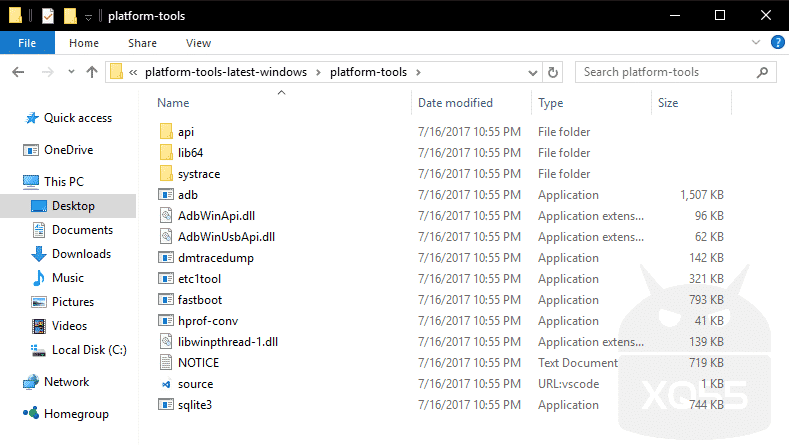Select the adb application icon

point(166,195)
